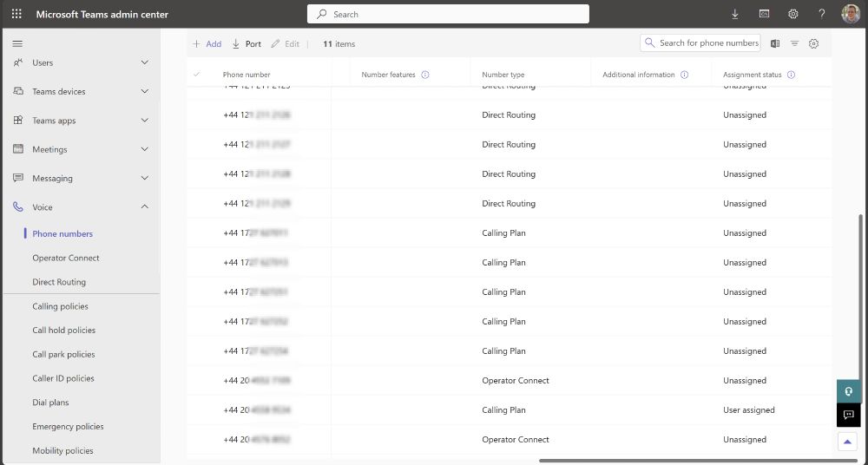This screenshot has height=465, width=868.
Task: Toggle the hamburger navigation menu
Action: click(17, 43)
